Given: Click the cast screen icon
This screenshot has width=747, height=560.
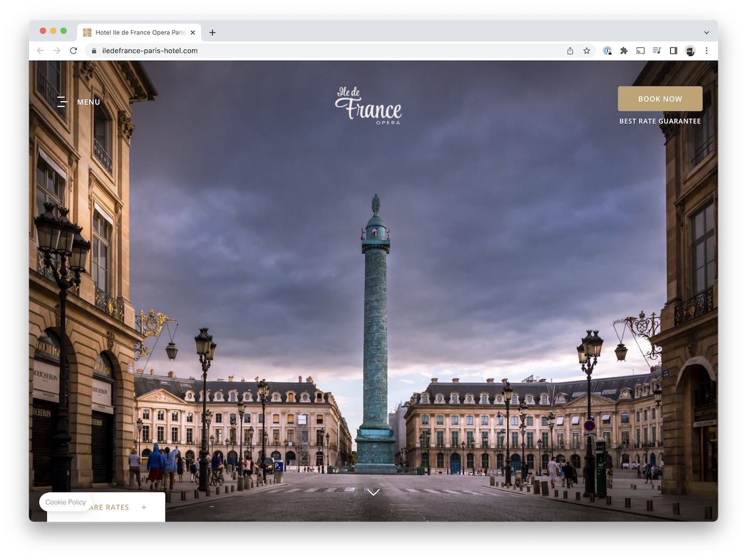Looking at the screenshot, I should pos(640,51).
